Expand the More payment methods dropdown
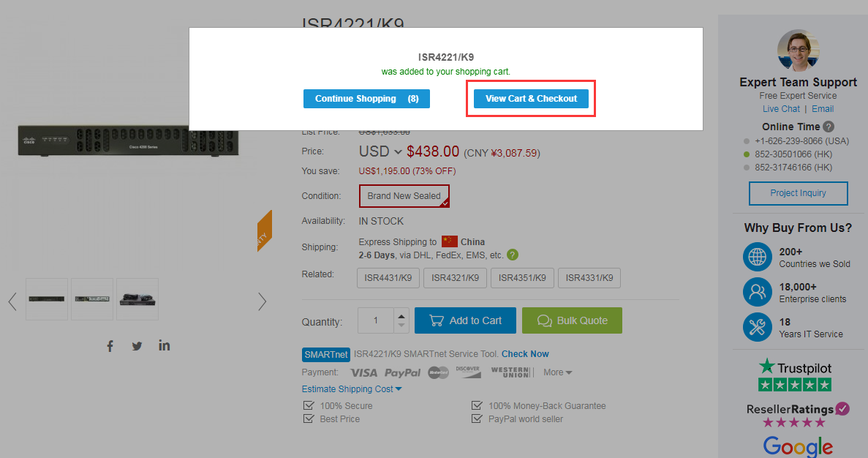The width and height of the screenshot is (868, 458). click(557, 372)
